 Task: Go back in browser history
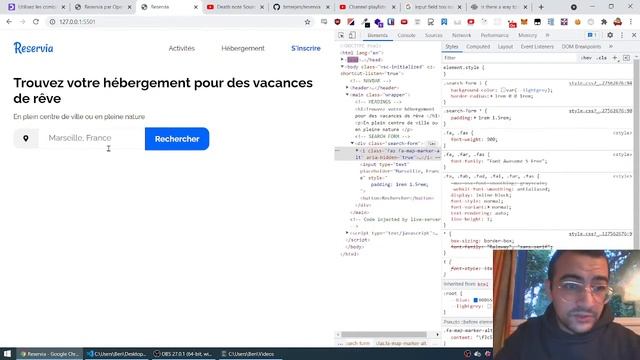[x=9, y=22]
